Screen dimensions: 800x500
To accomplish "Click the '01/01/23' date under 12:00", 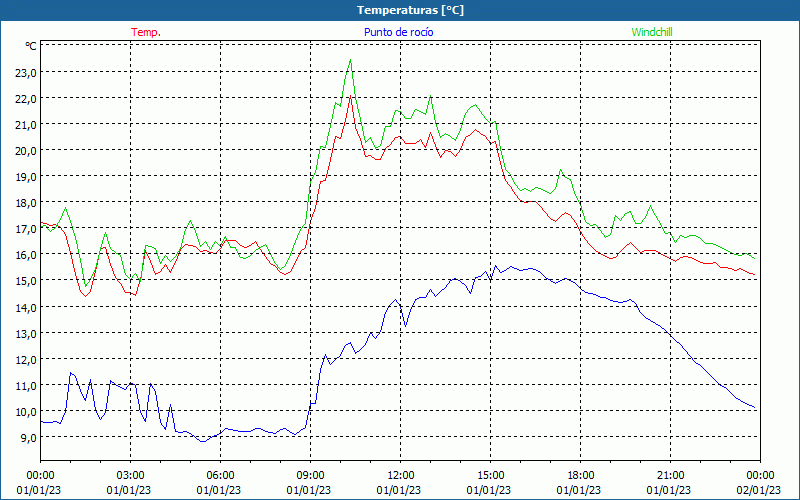I will (x=398, y=491).
